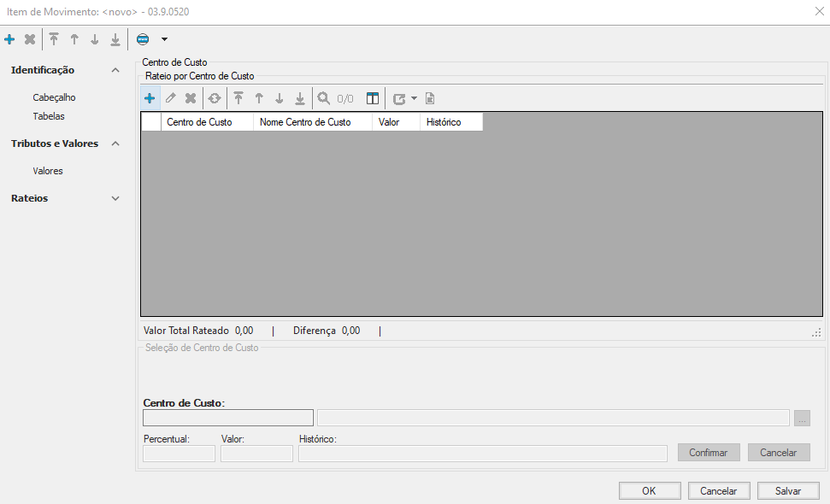The image size is (830, 504).
Task: Open the Cabeçalho page in sidebar
Action: (54, 97)
